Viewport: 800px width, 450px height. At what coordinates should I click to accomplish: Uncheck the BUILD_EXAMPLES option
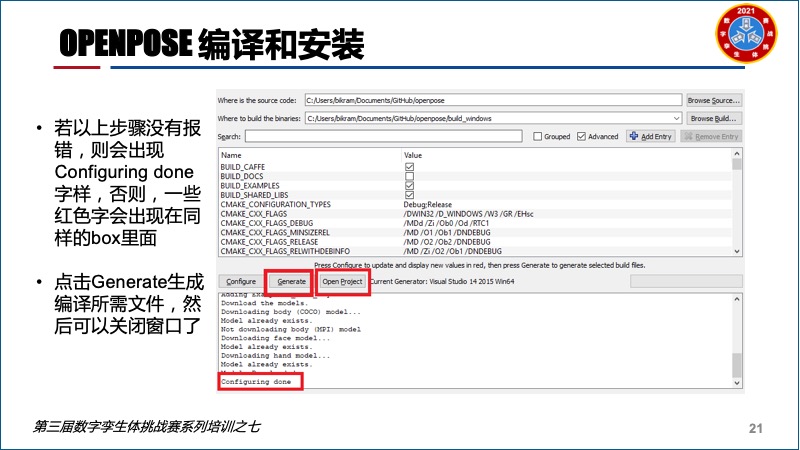click(x=409, y=185)
